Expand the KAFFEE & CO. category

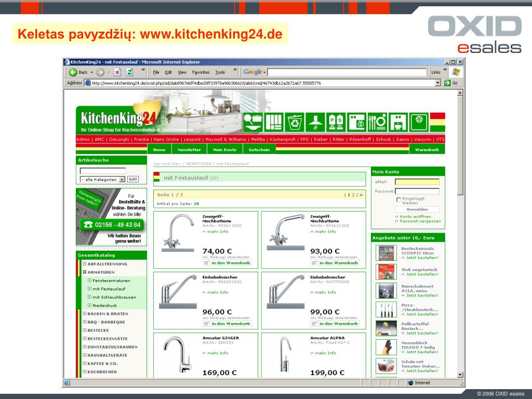click(85, 363)
